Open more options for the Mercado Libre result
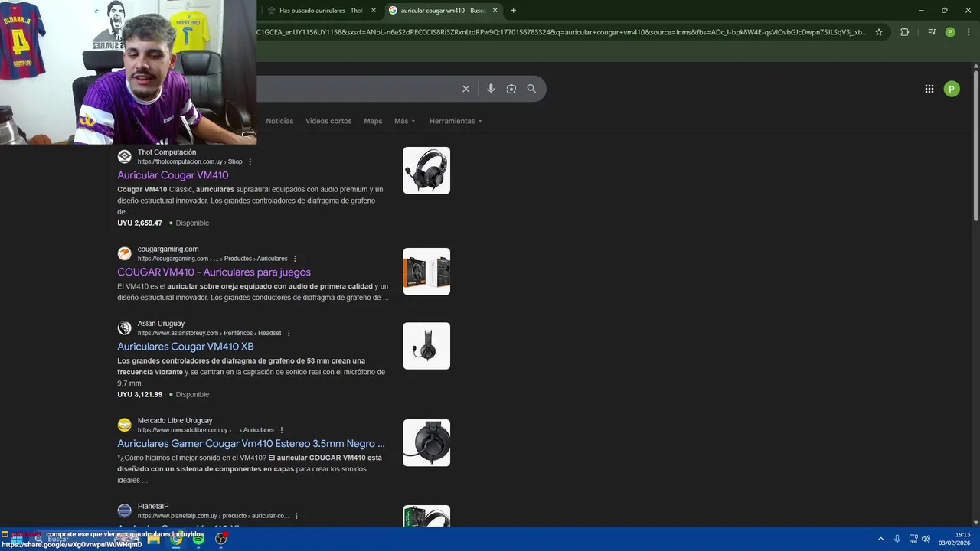This screenshot has width=980, height=551. (282, 430)
